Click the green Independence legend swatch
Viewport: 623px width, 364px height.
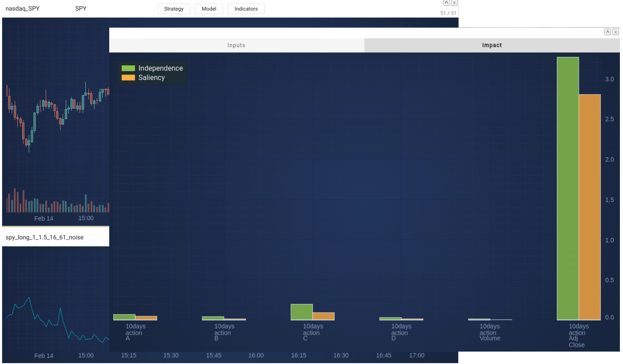[128, 68]
